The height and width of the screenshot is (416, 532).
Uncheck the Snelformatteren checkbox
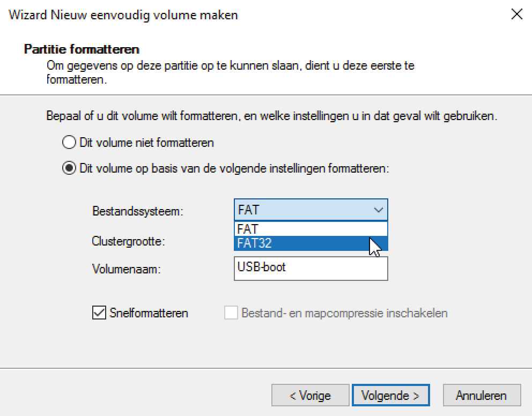98,313
